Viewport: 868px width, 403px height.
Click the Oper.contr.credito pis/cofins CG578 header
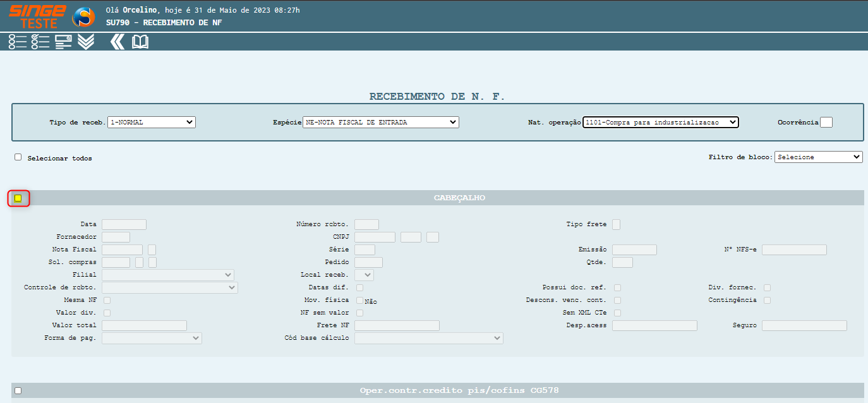[459, 390]
